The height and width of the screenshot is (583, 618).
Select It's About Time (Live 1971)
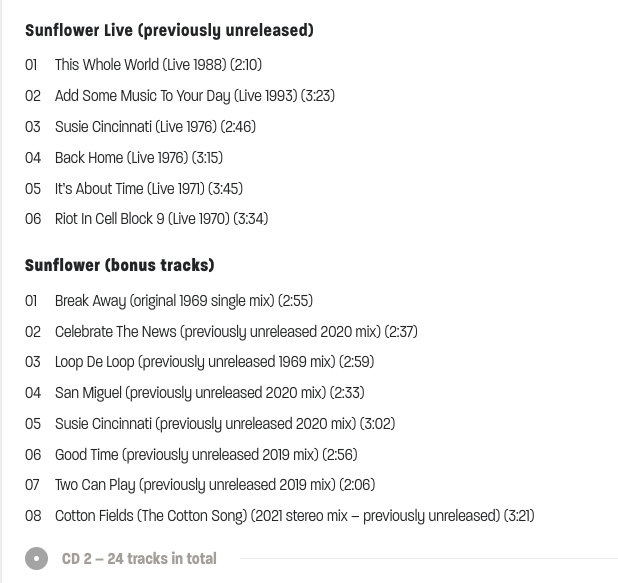149,188
